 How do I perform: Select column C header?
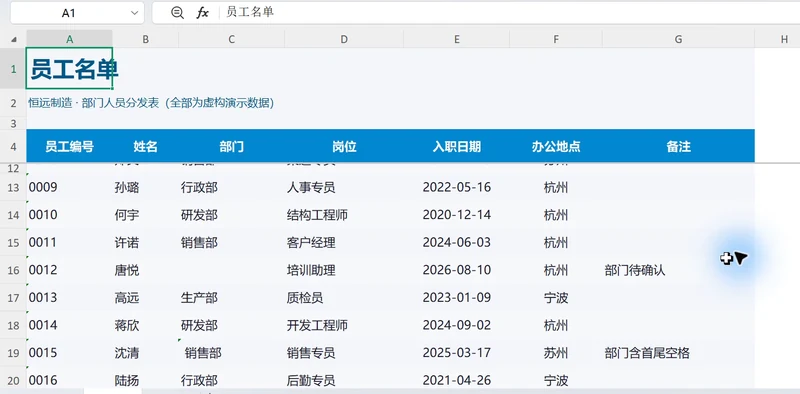[232, 39]
